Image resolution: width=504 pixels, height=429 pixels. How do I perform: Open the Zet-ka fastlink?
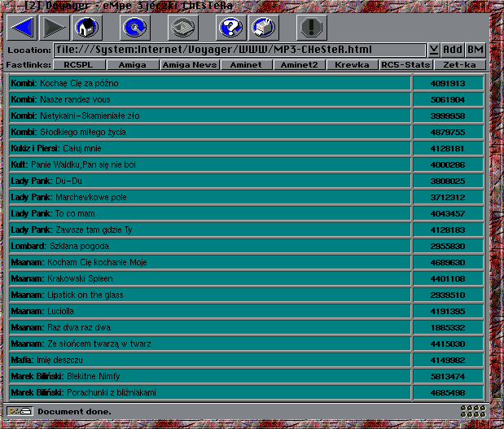tap(460, 65)
